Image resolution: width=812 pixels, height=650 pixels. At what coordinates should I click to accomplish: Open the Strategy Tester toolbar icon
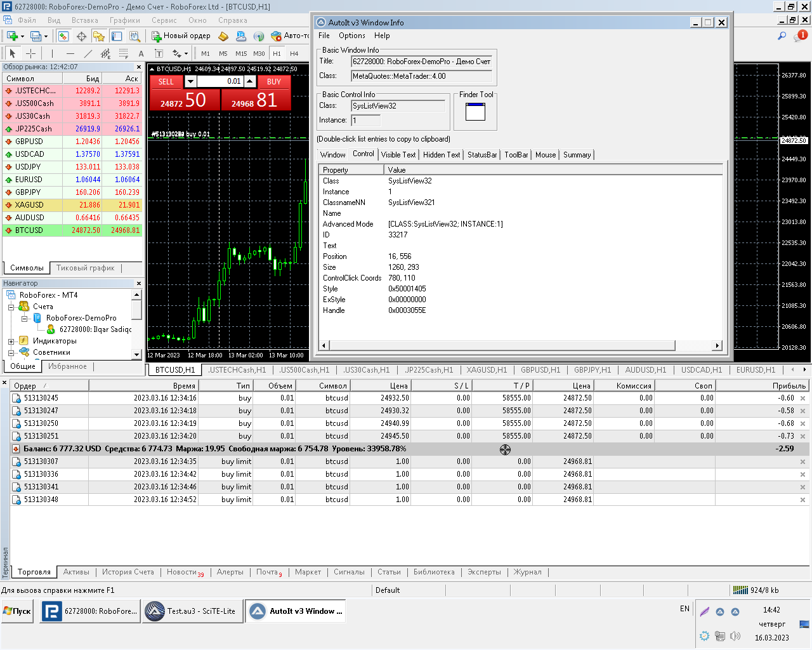(134, 36)
